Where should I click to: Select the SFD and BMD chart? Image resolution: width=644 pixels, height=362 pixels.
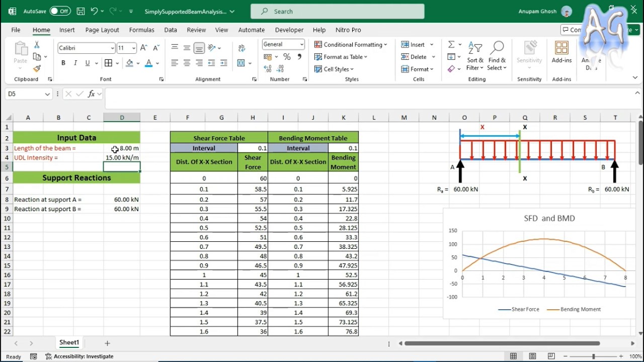pyautogui.click(x=539, y=263)
